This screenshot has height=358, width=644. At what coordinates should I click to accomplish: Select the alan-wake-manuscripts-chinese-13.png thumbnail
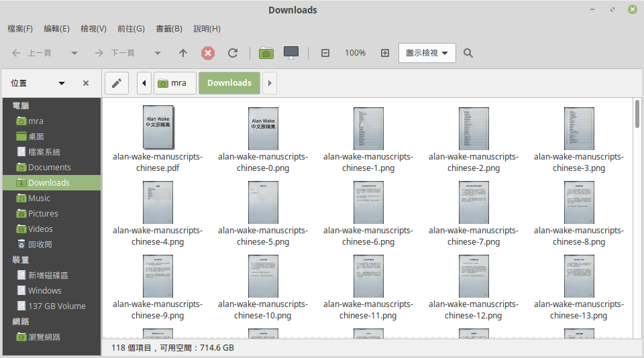(579, 276)
